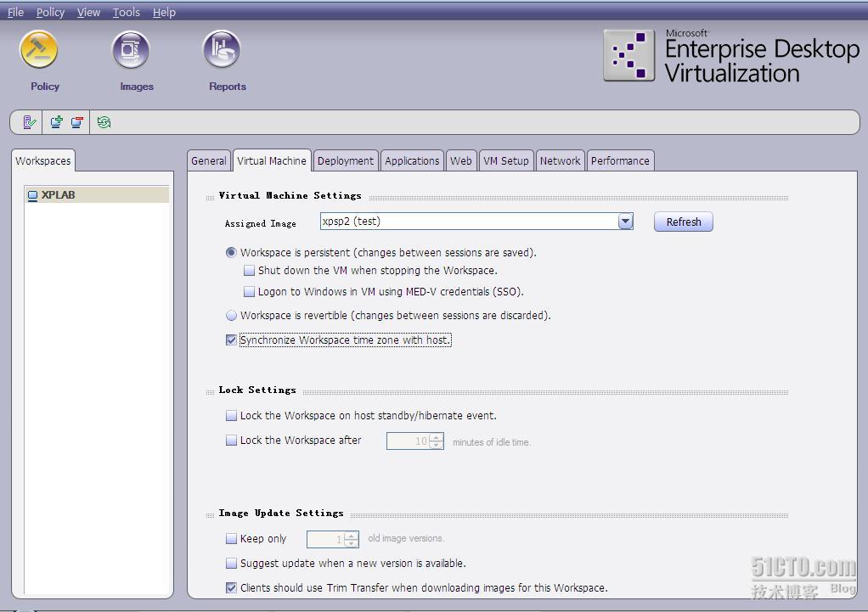Switch to the Network tab

(561, 161)
